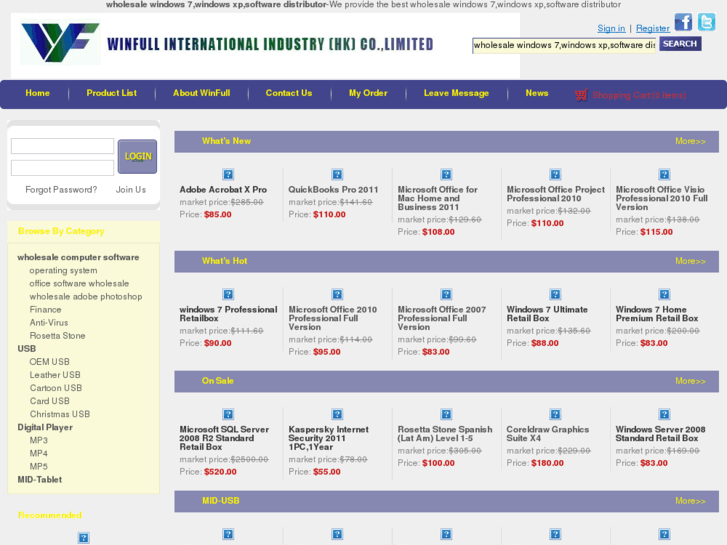The image size is (727, 545).
Task: Go to Home in navigation bar
Action: click(x=38, y=93)
